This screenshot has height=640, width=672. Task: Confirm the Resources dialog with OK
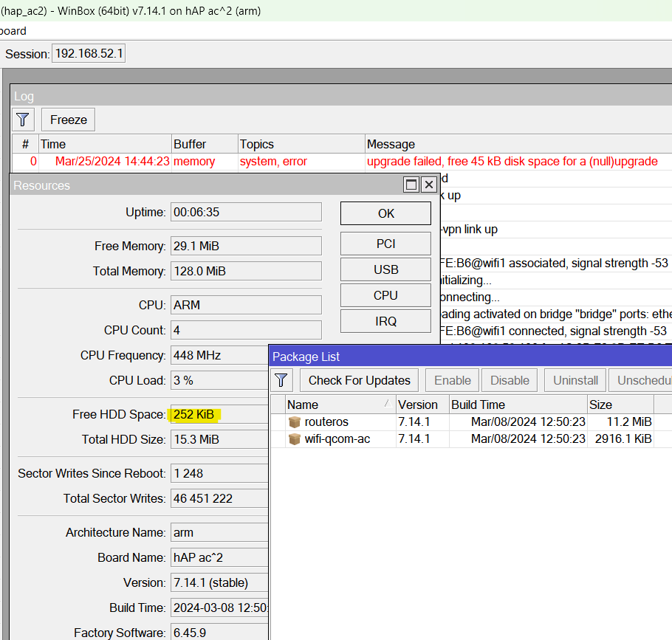click(x=385, y=213)
